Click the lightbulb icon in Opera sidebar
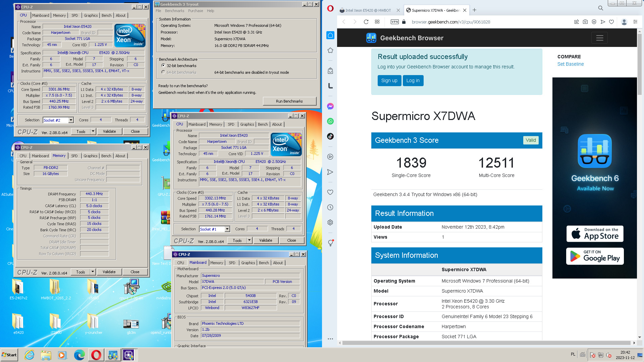This screenshot has width=644, height=362. coord(330,243)
